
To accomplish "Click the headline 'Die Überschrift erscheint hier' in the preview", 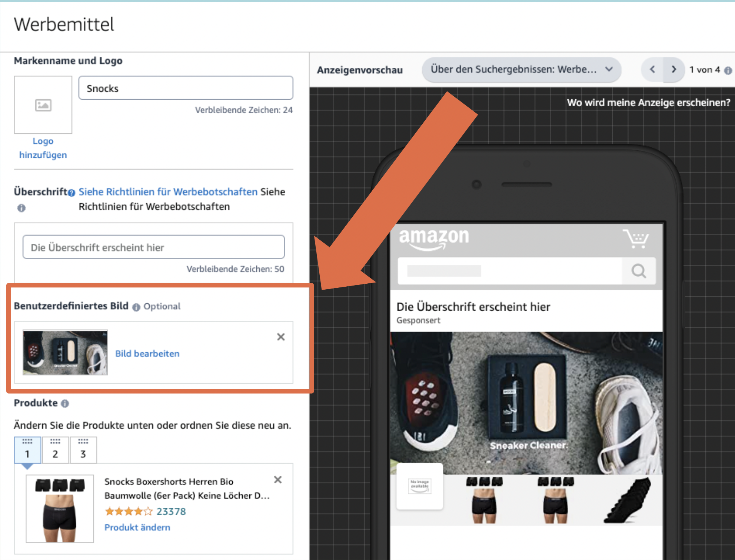I will pos(473,307).
